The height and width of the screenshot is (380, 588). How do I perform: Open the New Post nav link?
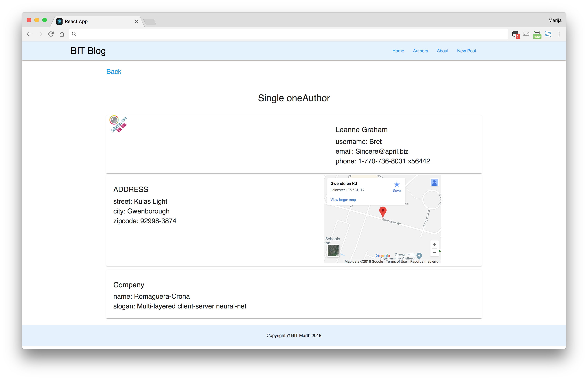click(466, 51)
